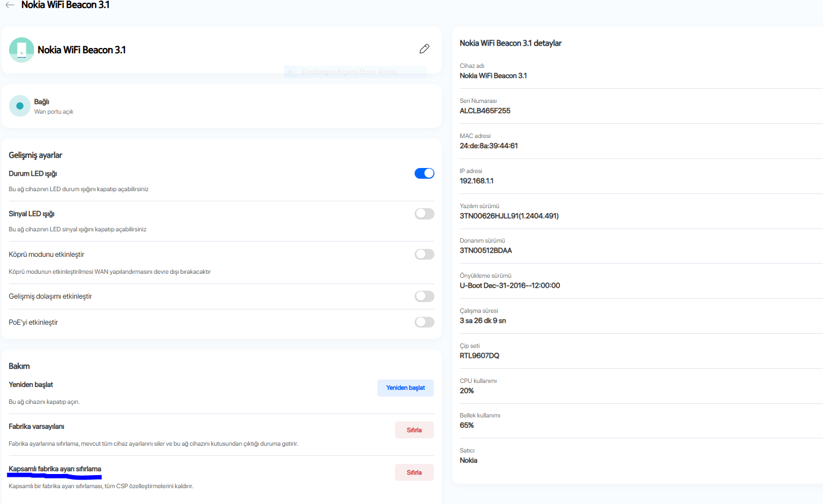Screen dimensions: 823x504
Task: Click the Gelişmiş ayarlar section heading
Action: click(x=35, y=155)
